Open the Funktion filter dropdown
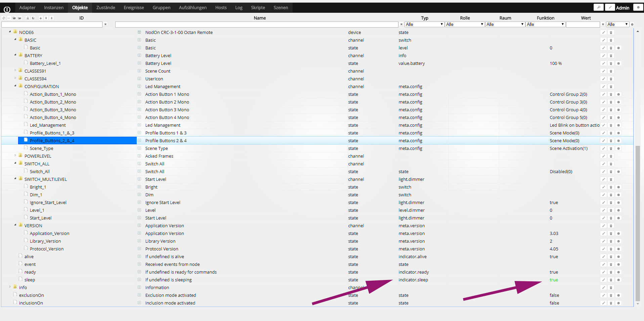The width and height of the screenshot is (644, 321). 545,25
